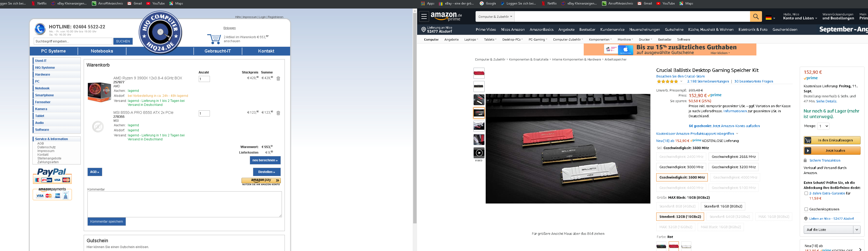The width and height of the screenshot is (868, 251).
Task: Select the black color swatch
Action: (661, 247)
